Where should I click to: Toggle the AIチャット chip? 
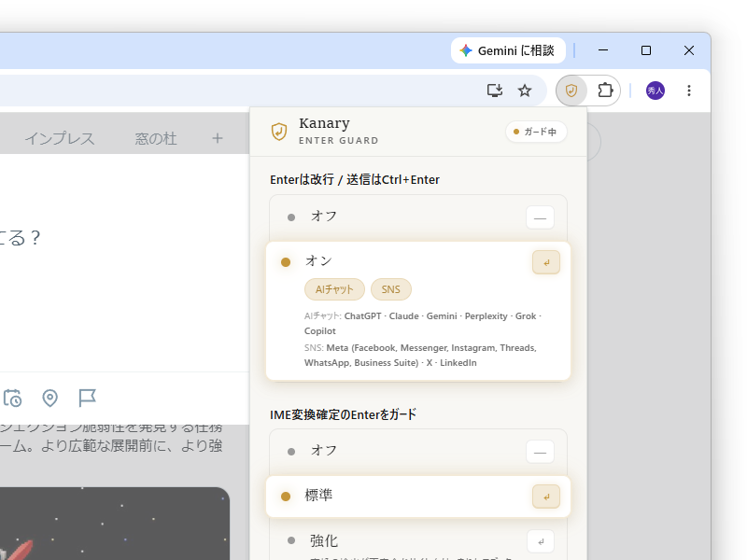point(334,289)
